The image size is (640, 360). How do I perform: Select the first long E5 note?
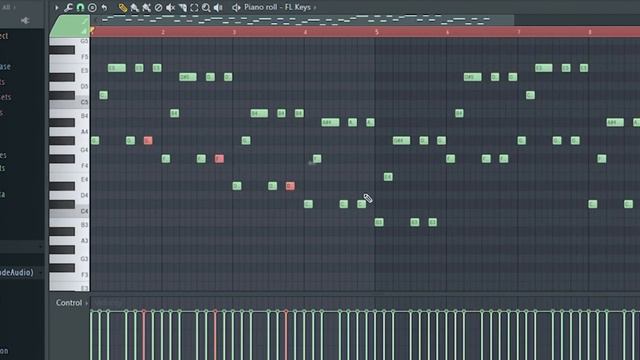(x=117, y=68)
